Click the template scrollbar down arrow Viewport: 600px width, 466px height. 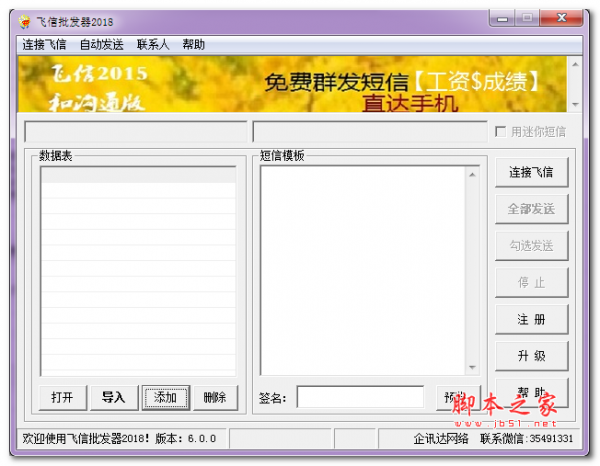pyautogui.click(x=472, y=367)
